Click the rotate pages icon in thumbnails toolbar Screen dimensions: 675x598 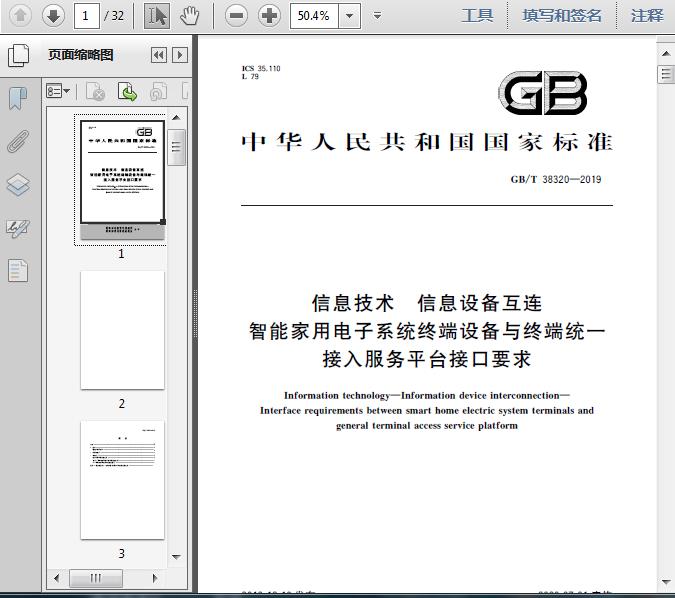158,91
